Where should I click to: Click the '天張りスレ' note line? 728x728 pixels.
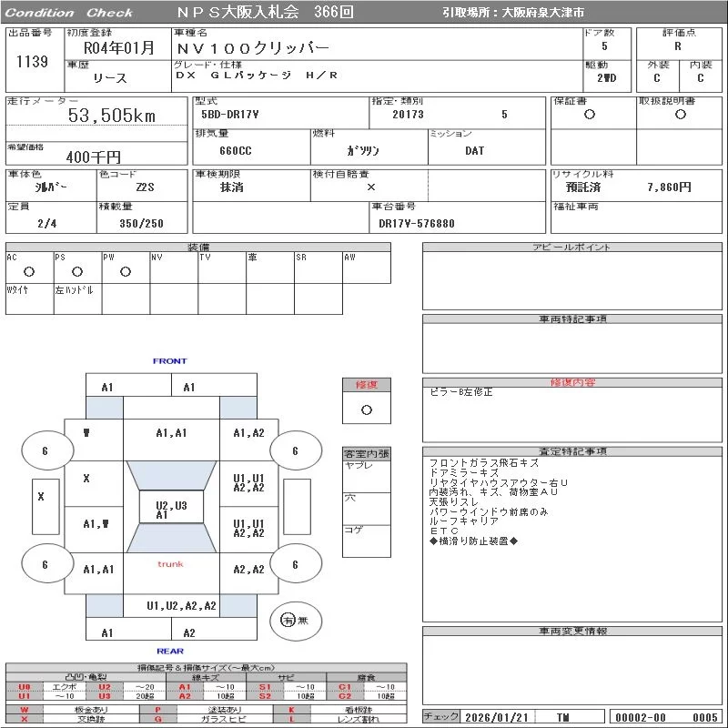pyautogui.click(x=453, y=502)
